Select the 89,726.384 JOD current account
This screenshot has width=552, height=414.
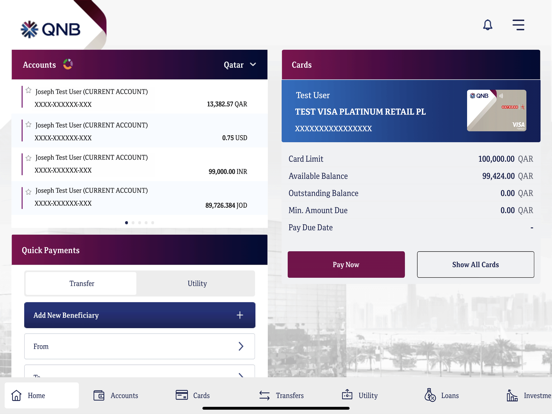[x=139, y=197]
